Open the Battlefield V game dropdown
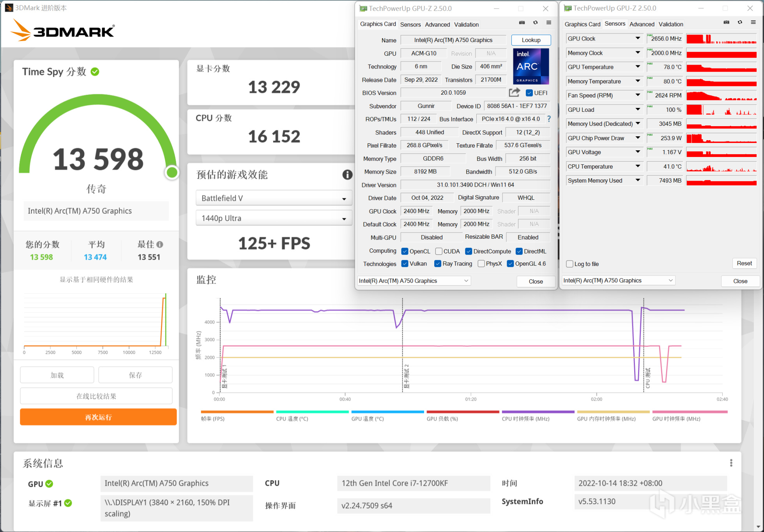This screenshot has width=764, height=532. [274, 198]
